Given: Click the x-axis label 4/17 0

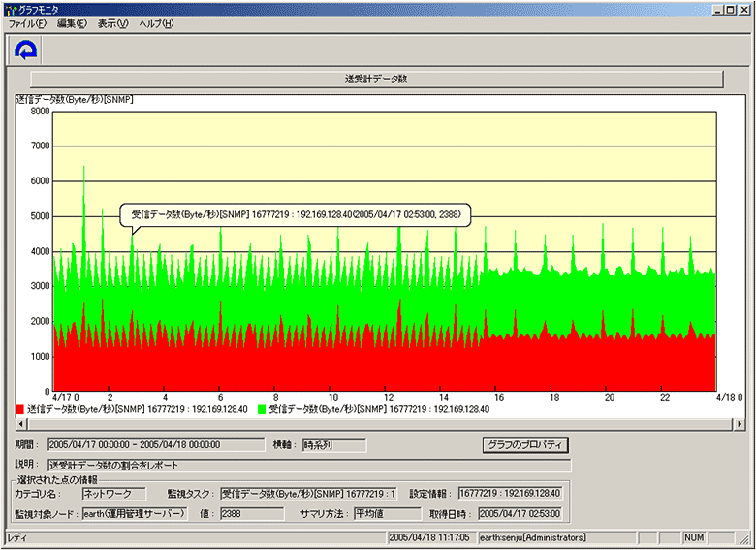Looking at the screenshot, I should pos(66,398).
